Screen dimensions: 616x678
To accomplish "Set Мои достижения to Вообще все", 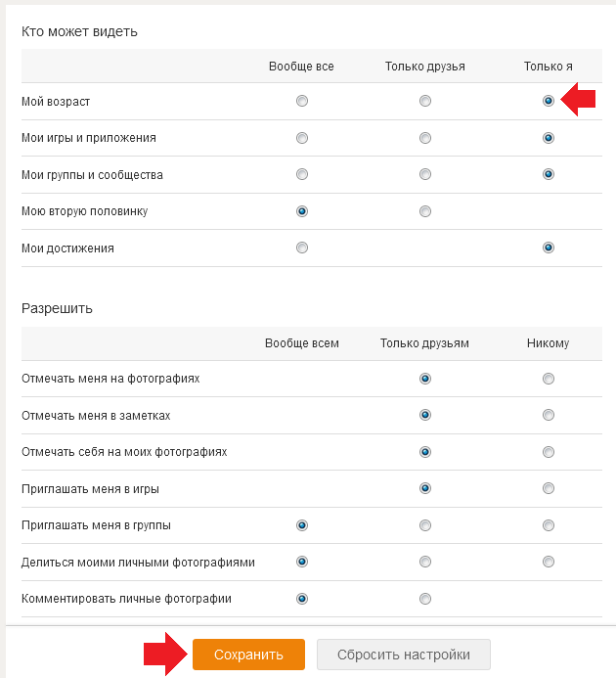I will 302,248.
